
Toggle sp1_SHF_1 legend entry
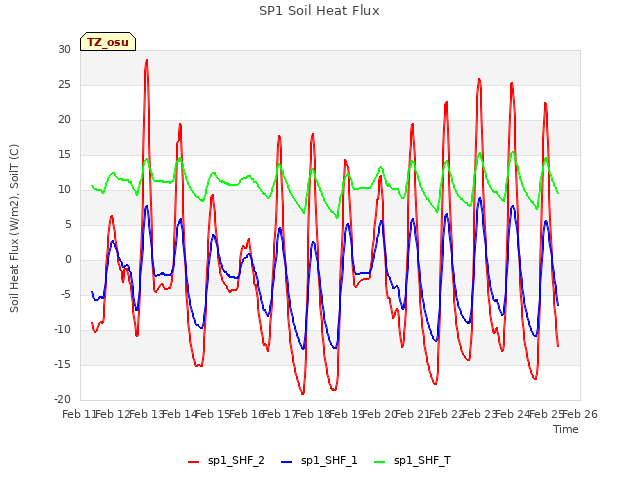319,461
